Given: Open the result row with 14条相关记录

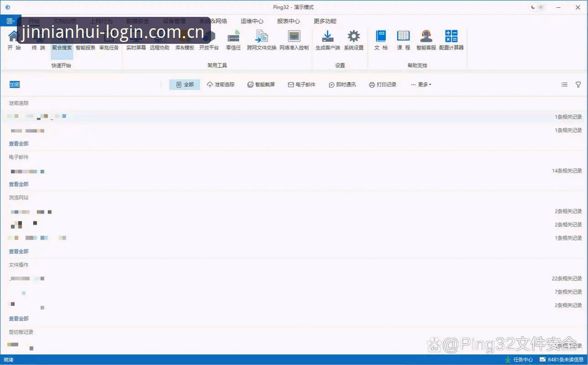Looking at the screenshot, I should pyautogui.click(x=294, y=171).
